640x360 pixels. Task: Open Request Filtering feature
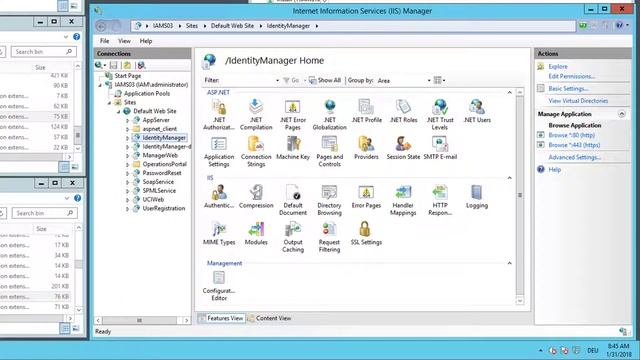[x=329, y=237]
